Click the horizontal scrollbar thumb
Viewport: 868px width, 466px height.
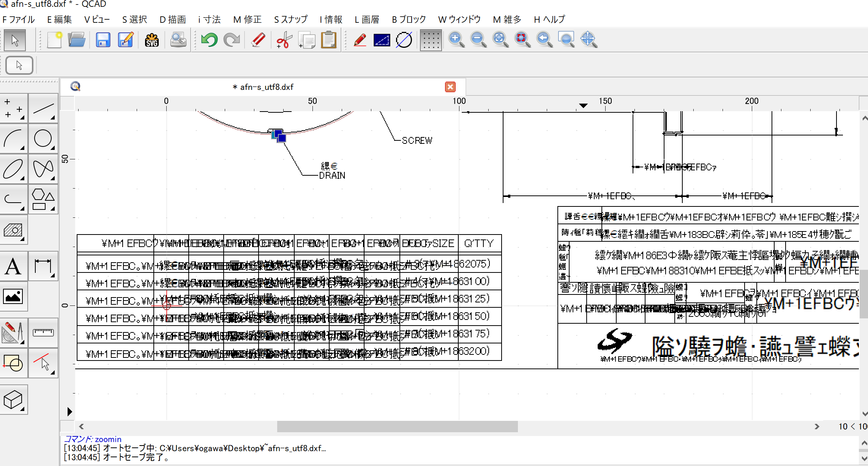point(397,427)
